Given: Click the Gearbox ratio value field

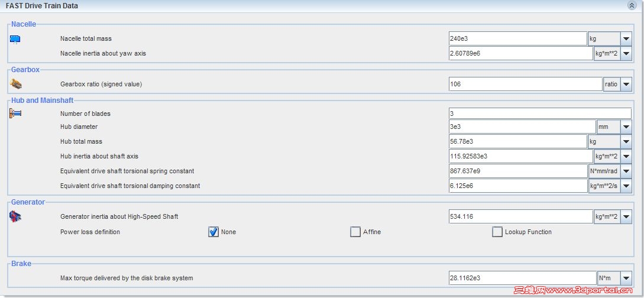Looking at the screenshot, I should (x=525, y=84).
